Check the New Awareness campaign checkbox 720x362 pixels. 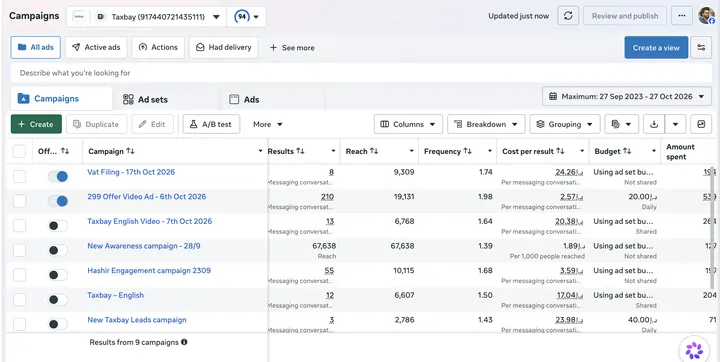point(19,250)
